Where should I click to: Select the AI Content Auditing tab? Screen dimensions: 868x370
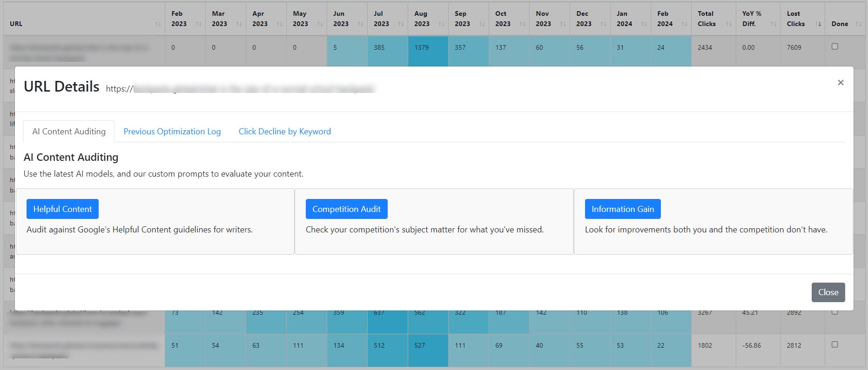point(69,132)
